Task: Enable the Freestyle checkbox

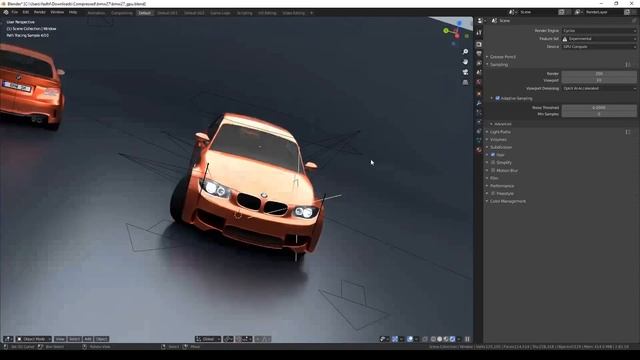Action: (x=493, y=193)
